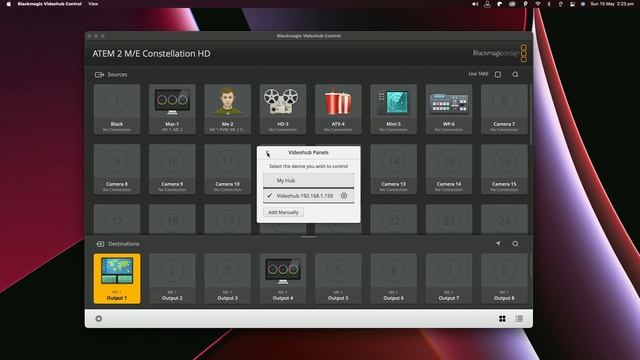This screenshot has height=360, width=640.
Task: Select the Camera 9 source tile
Action: (x=172, y=169)
